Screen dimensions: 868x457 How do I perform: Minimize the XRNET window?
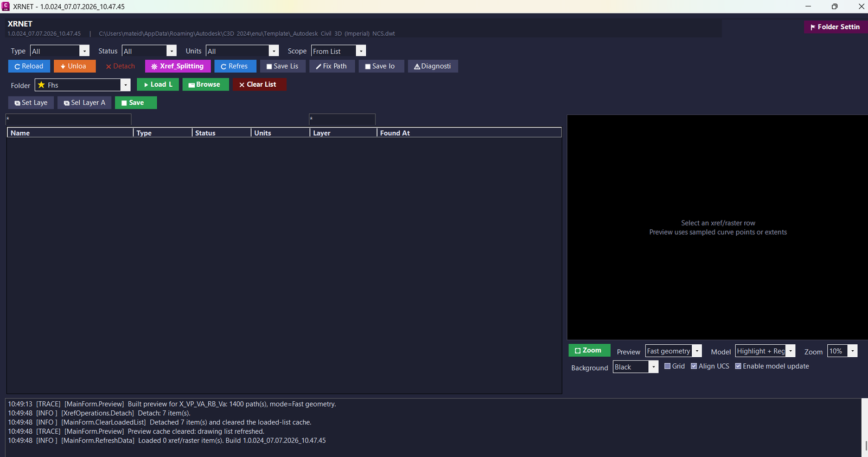click(x=808, y=7)
